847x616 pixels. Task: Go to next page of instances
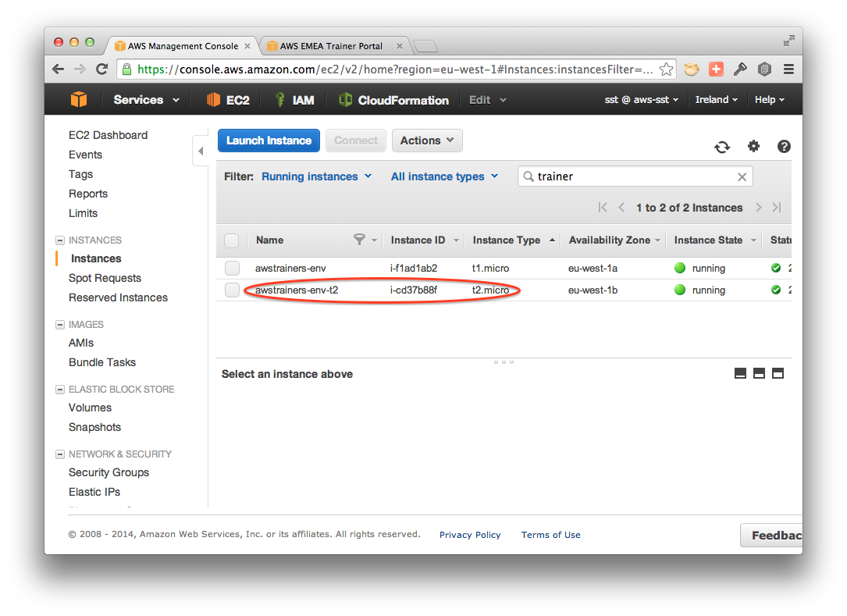[x=759, y=208]
